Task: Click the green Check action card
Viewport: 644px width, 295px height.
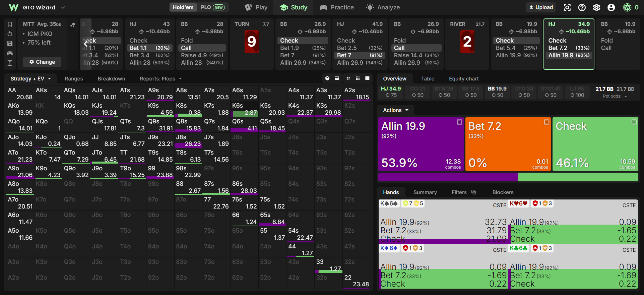Action: (595, 144)
